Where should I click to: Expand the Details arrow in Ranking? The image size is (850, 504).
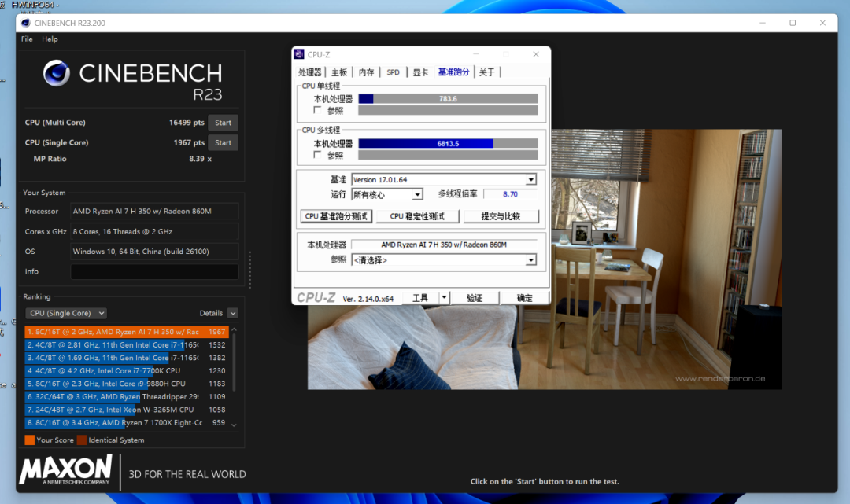(232, 313)
